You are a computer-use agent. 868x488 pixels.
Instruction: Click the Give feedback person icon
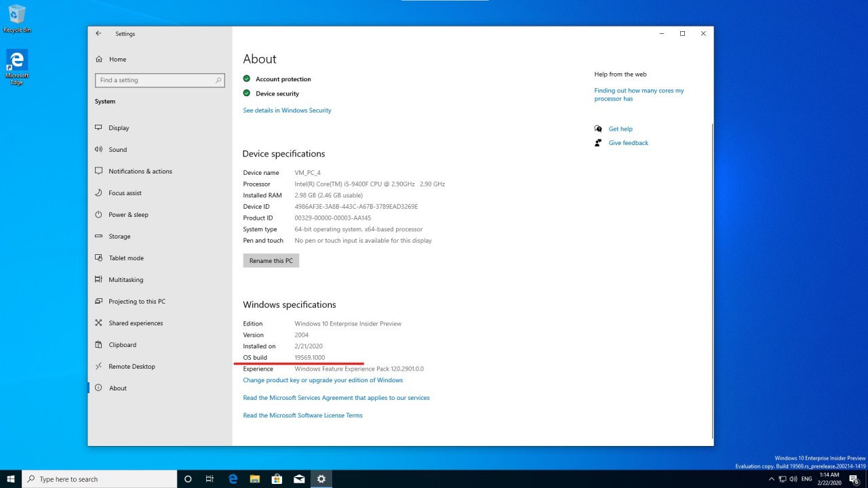[x=598, y=143]
